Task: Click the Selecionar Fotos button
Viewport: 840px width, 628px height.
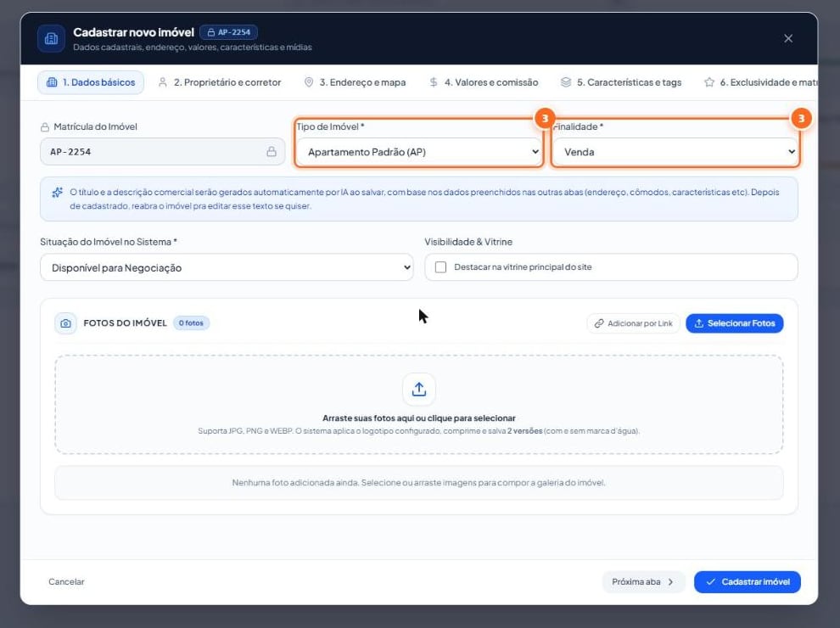Action: (735, 323)
